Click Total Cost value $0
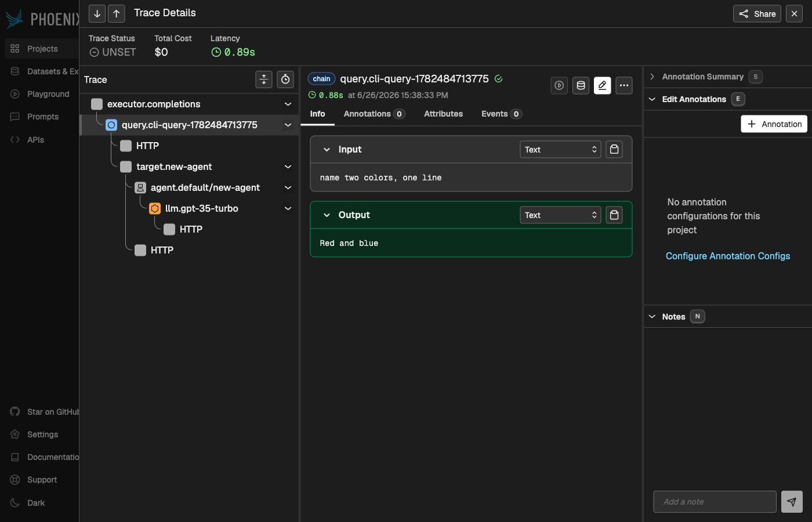The image size is (812, 522). click(x=161, y=52)
